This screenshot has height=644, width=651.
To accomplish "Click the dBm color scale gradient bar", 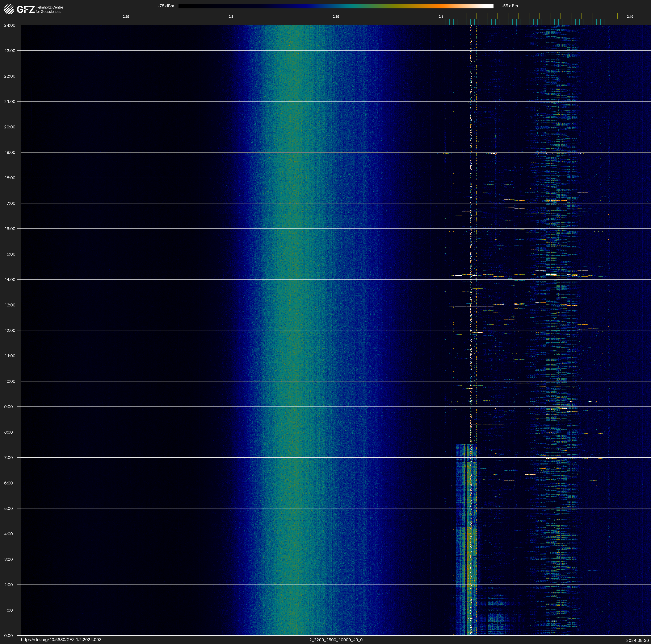I will click(336, 6).
